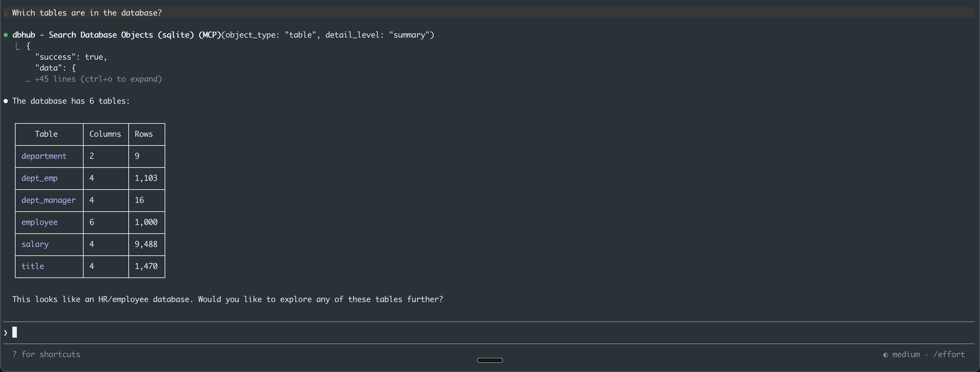Open the employee table link
The width and height of the screenshot is (980, 372).
tap(40, 222)
